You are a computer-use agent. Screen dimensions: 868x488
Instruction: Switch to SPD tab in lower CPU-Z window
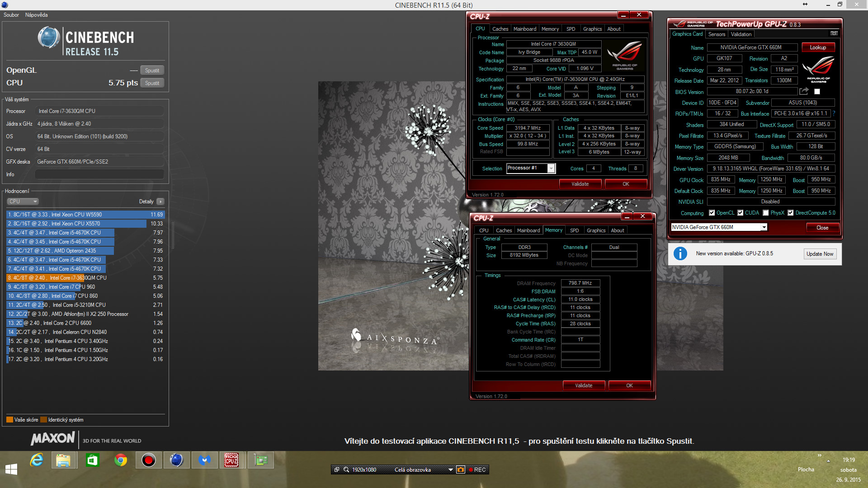click(x=574, y=230)
